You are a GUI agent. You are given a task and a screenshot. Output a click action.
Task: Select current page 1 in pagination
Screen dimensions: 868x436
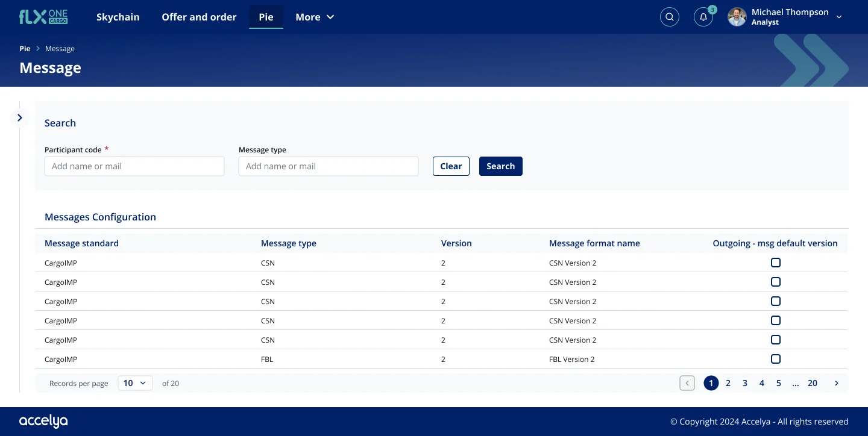(x=711, y=383)
